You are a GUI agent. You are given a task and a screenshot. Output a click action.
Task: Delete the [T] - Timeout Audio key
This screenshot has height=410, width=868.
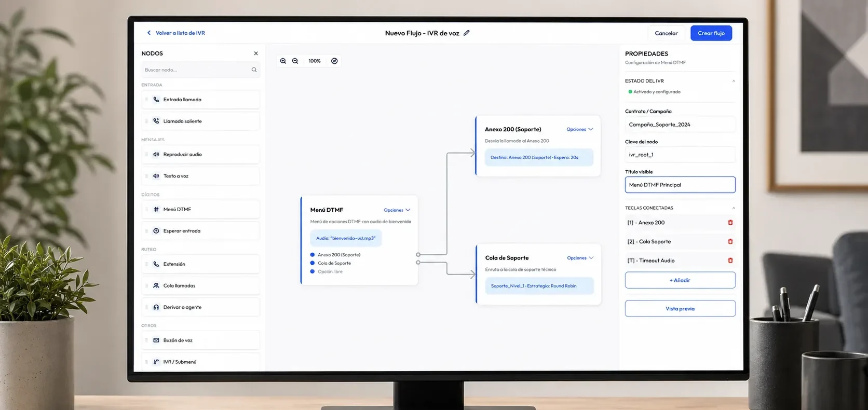click(730, 261)
